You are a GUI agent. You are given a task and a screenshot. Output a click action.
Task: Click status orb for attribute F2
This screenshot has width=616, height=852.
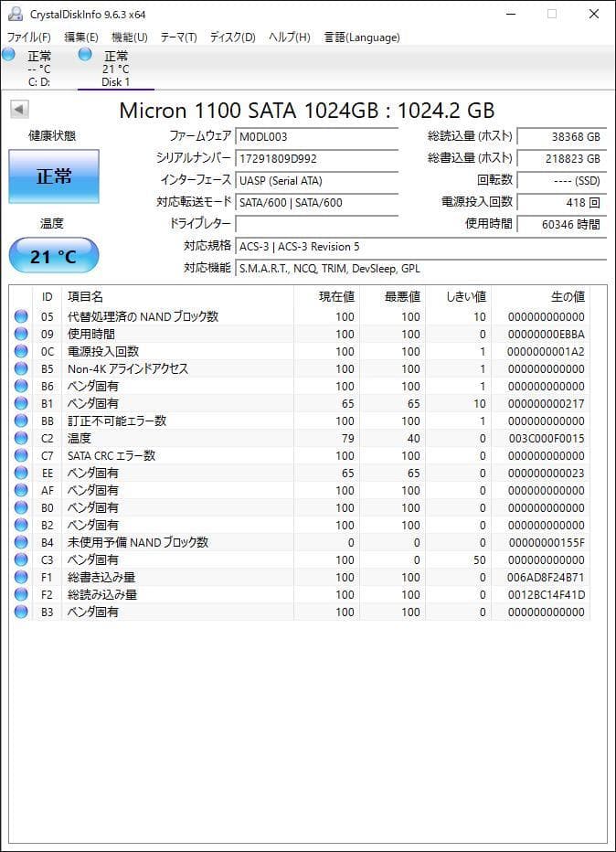point(21,594)
